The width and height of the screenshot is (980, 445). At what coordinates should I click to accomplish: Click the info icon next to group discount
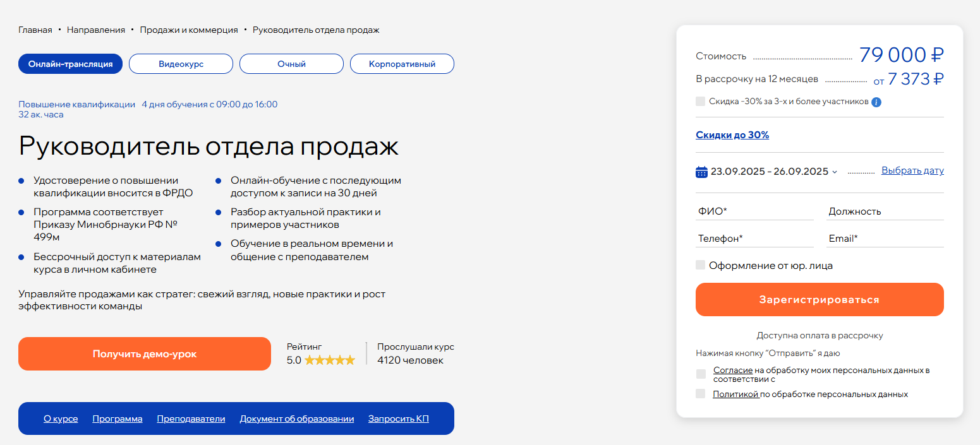(x=876, y=102)
